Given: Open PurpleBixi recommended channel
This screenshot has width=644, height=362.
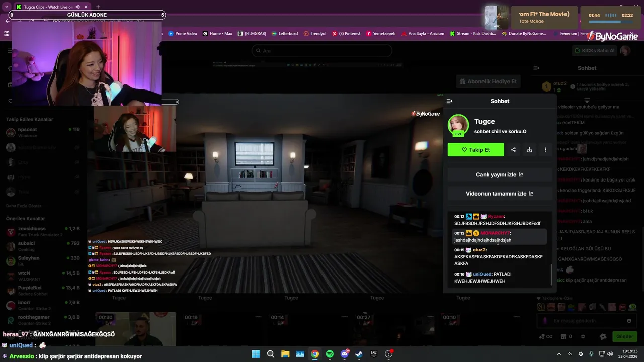Looking at the screenshot, I should click(43, 291).
